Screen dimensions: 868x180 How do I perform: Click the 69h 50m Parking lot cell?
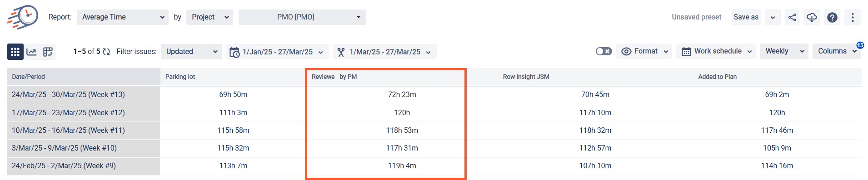click(x=233, y=95)
